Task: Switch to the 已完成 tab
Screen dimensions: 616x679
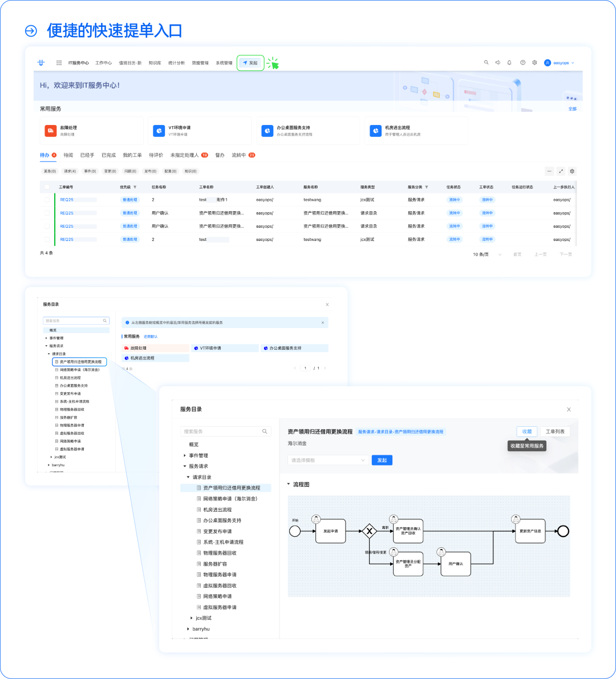Action: click(108, 155)
